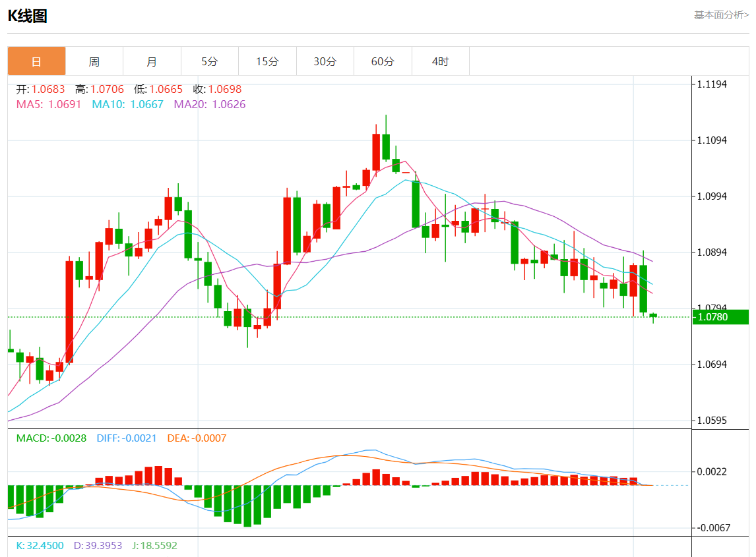Open the 5分 interval tab

click(209, 61)
